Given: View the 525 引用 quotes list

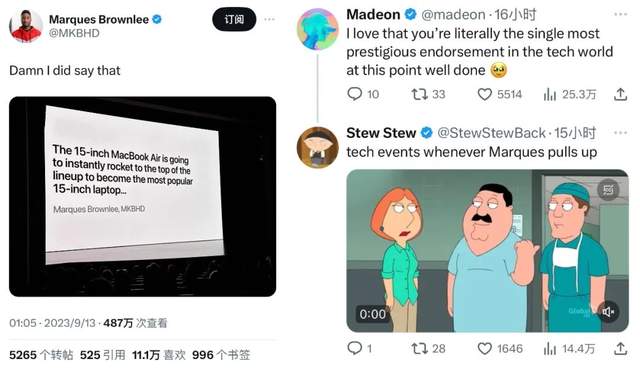Looking at the screenshot, I should 102,355.
